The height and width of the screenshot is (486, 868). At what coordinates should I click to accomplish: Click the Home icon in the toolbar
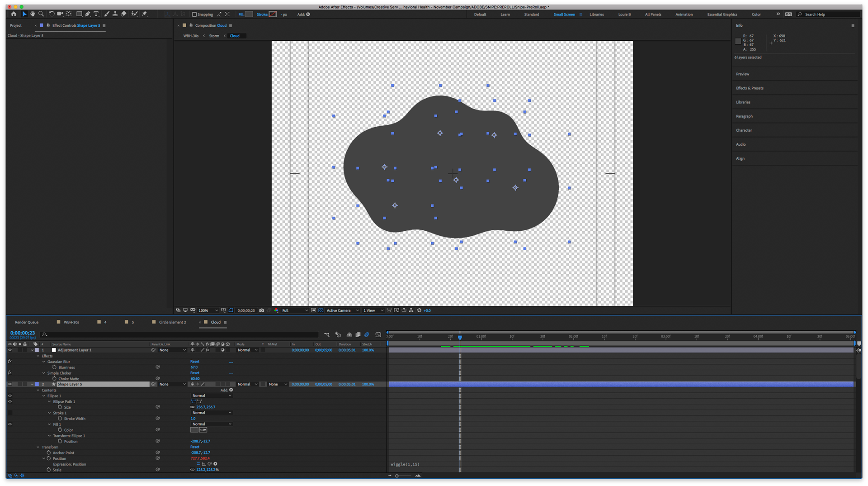tap(14, 14)
